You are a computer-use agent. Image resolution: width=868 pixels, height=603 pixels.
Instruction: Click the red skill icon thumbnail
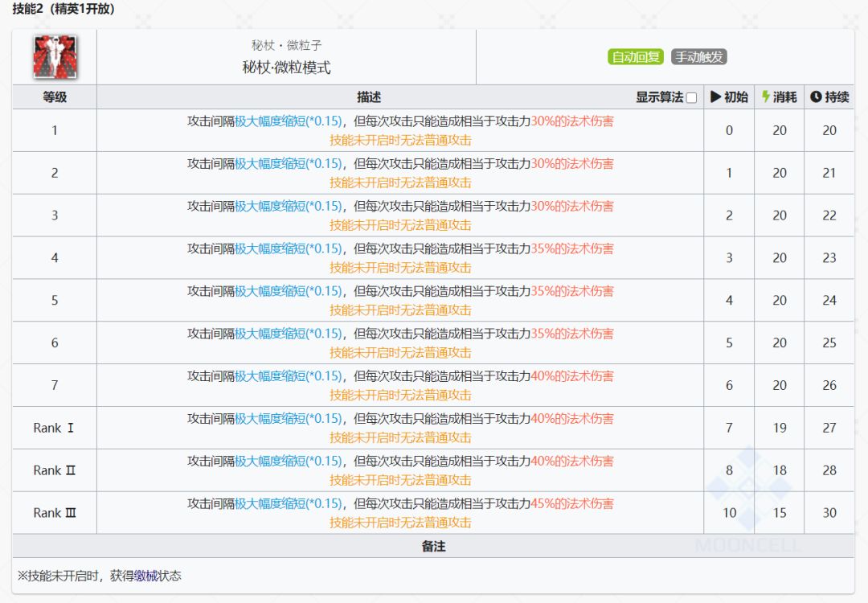(55, 57)
